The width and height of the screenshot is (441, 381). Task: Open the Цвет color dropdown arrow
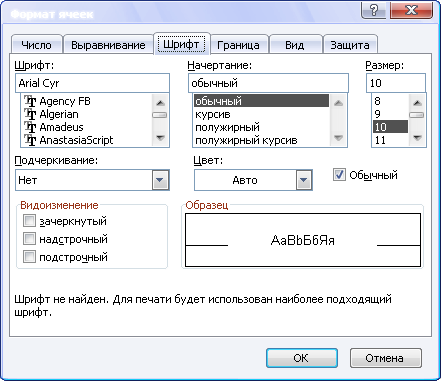[304, 180]
